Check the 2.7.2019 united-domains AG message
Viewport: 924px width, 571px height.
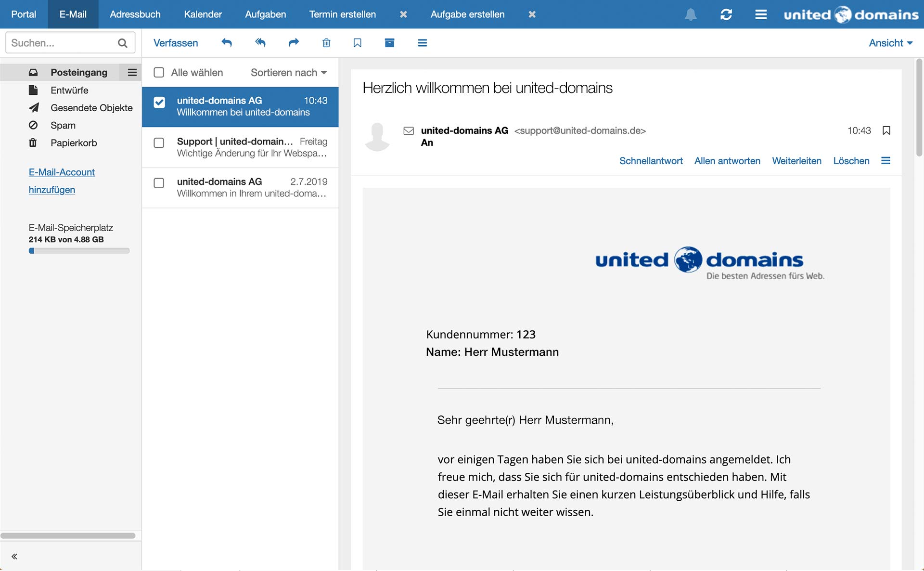pyautogui.click(x=159, y=183)
